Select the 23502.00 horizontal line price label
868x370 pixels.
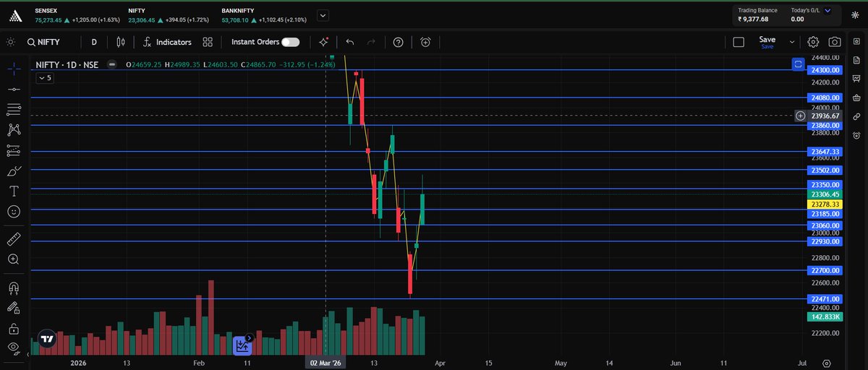point(825,171)
